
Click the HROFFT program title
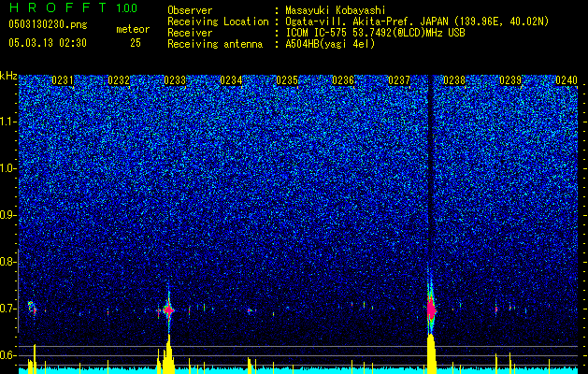[58, 7]
